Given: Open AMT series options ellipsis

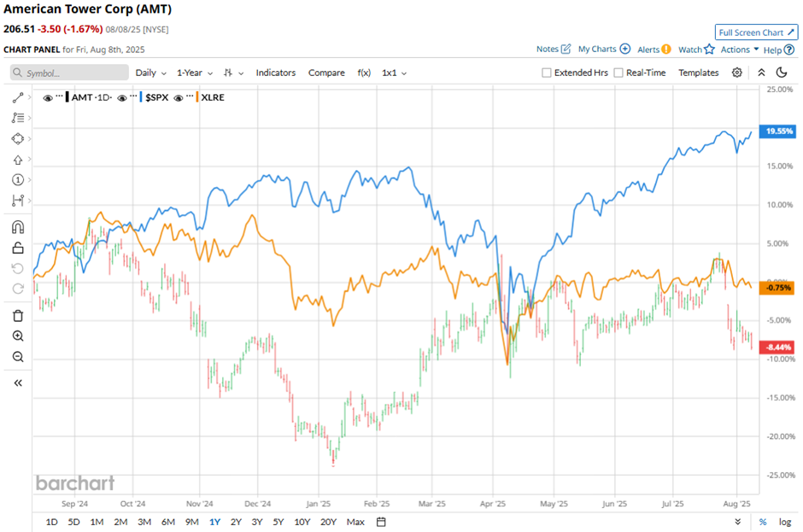Looking at the screenshot, I should 60,96.
